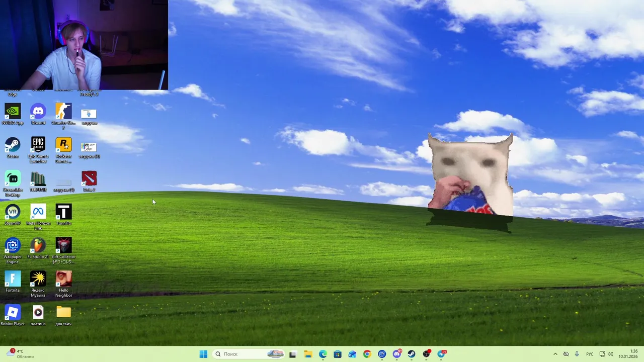644x362 pixels.
Task: Select the Meta Horizon Link shortcut
Action: click(x=38, y=217)
